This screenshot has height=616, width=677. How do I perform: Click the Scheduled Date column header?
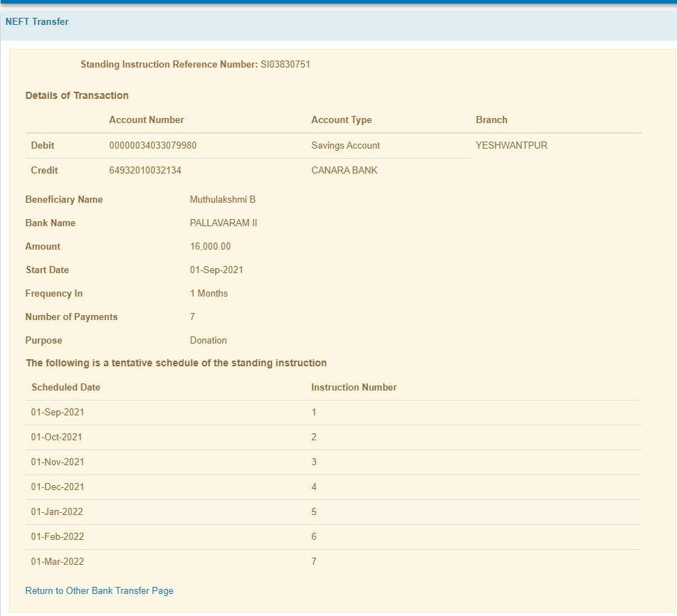coord(65,388)
